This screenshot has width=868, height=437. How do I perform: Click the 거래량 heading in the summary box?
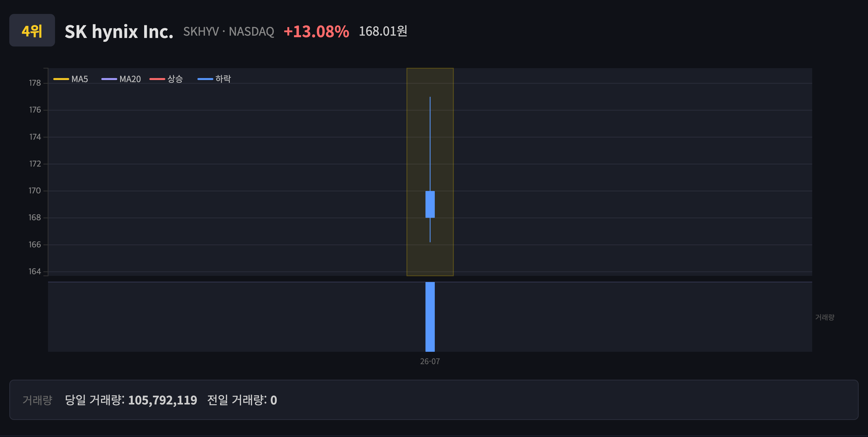click(x=37, y=400)
